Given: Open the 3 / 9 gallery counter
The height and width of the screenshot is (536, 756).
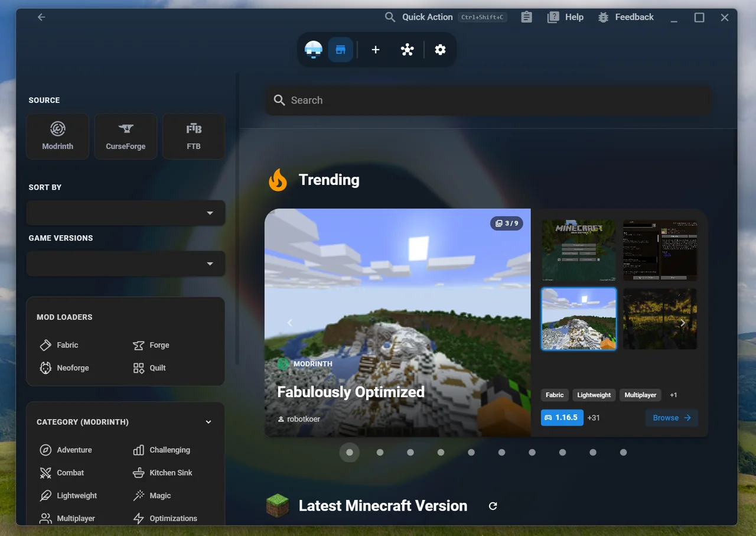Looking at the screenshot, I should click(x=507, y=223).
